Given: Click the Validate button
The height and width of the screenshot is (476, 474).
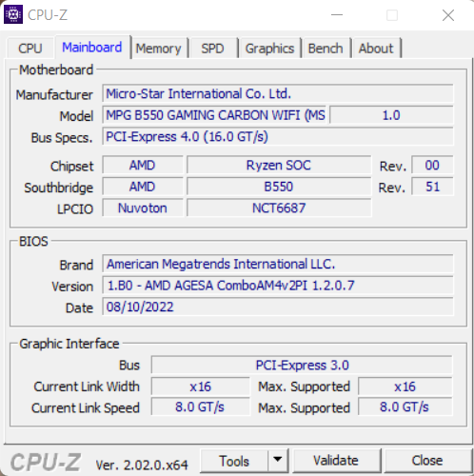Looking at the screenshot, I should (x=336, y=461).
